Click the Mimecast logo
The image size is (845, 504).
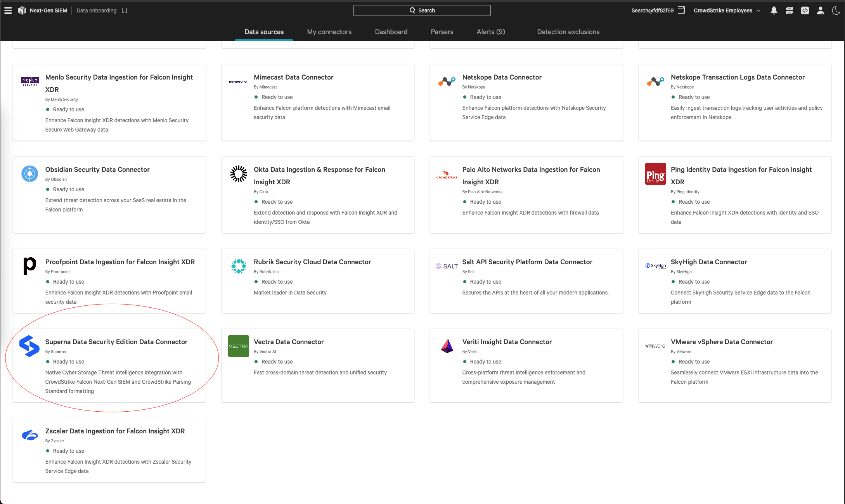(x=238, y=81)
